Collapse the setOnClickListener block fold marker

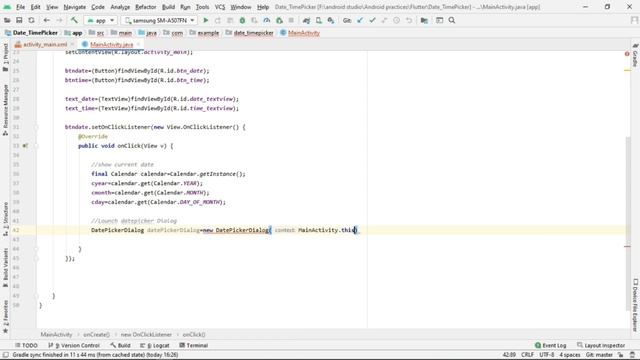tap(36, 127)
